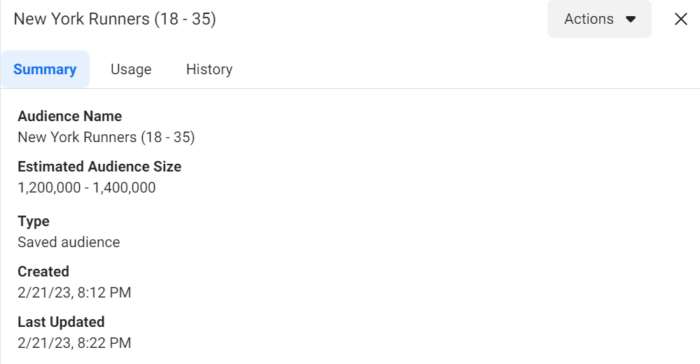Click the Estimated Audience Size label
Viewport: 700px width, 364px height.
(x=100, y=167)
